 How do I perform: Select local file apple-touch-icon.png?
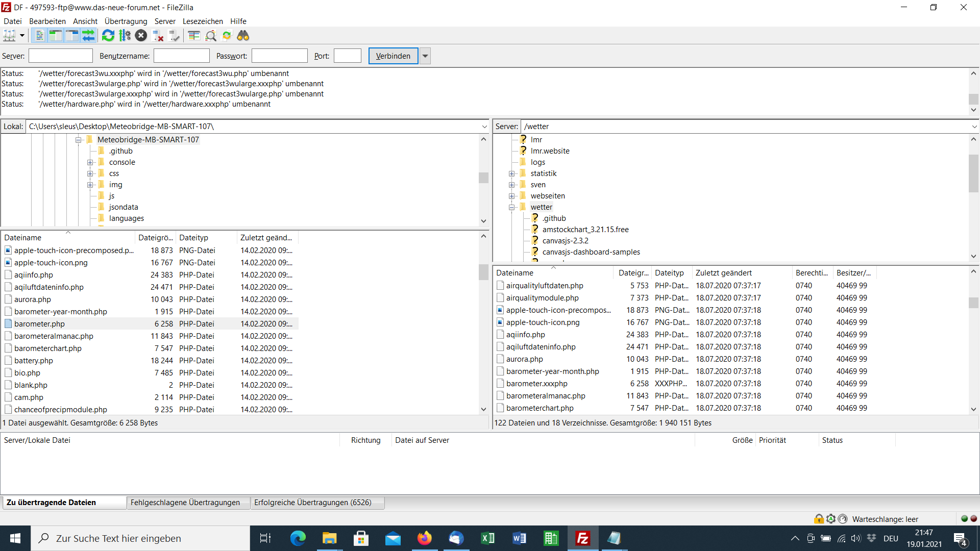pos(150,263)
